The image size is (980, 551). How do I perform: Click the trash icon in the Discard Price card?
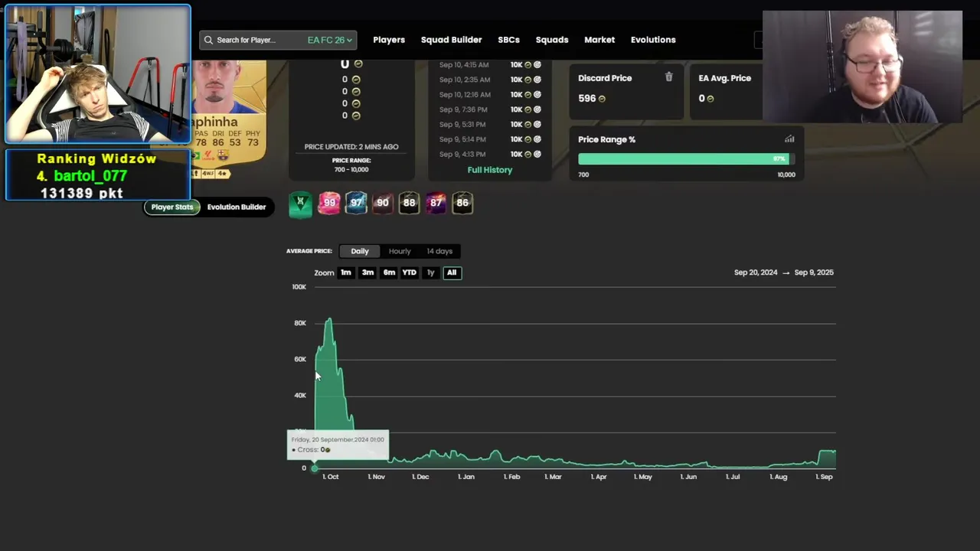click(668, 77)
